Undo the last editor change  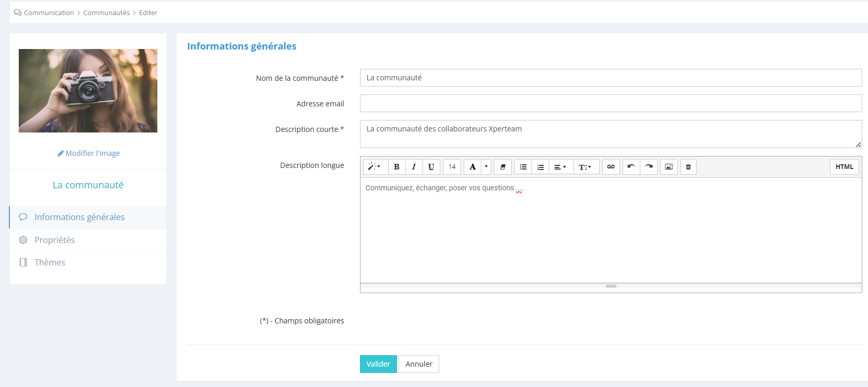click(631, 167)
